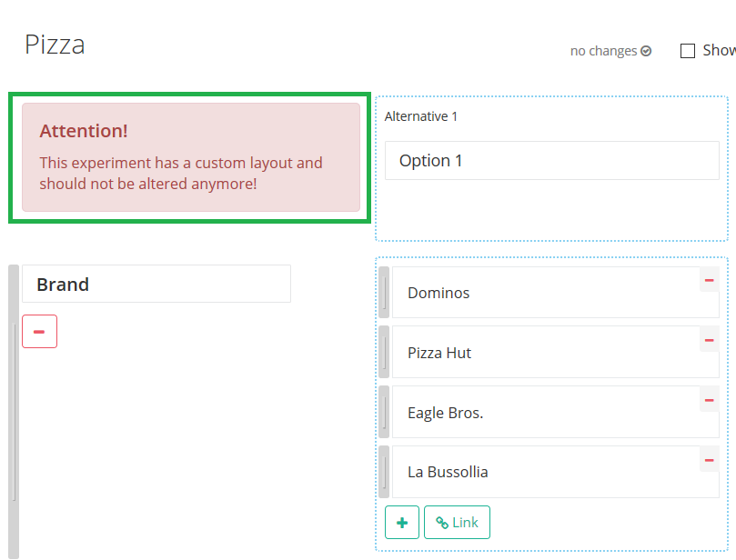Screen dimensions: 736x560
Task: Add a new level with plus button
Action: click(x=402, y=523)
